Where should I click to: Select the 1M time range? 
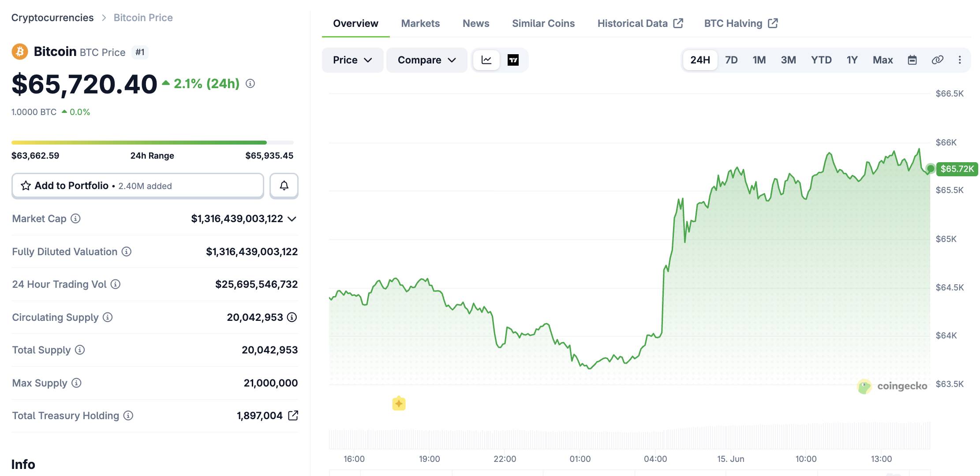click(x=759, y=60)
